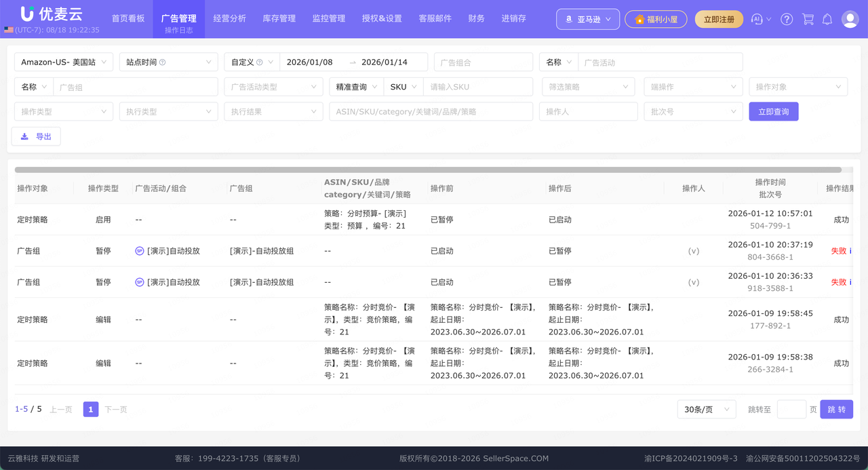Click the 渝ICP备2024021909号-3 footer link
The image size is (868, 470).
pyautogui.click(x=691, y=458)
